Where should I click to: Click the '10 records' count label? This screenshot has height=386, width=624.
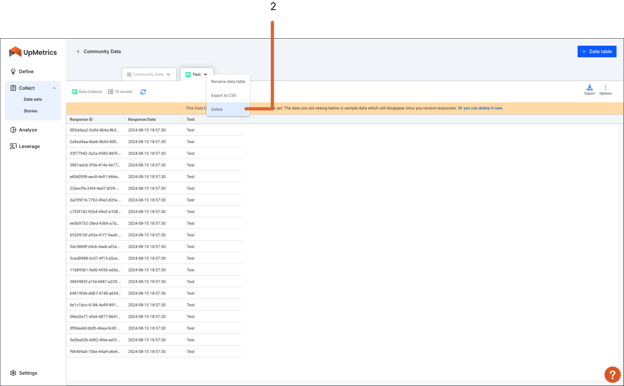123,92
